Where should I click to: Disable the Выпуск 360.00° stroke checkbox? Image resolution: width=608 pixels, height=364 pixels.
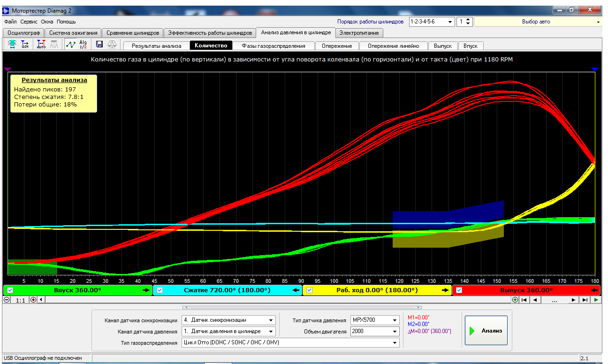459,290
